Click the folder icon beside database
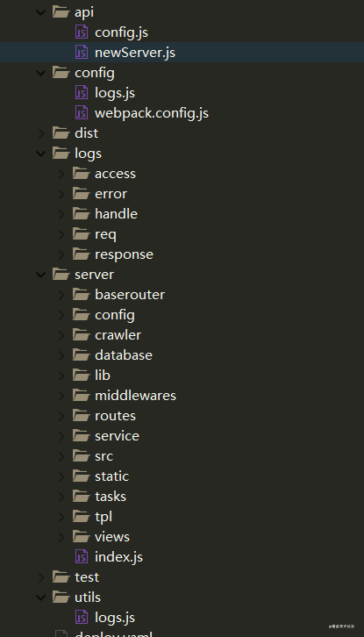The width and height of the screenshot is (364, 637). 82,355
